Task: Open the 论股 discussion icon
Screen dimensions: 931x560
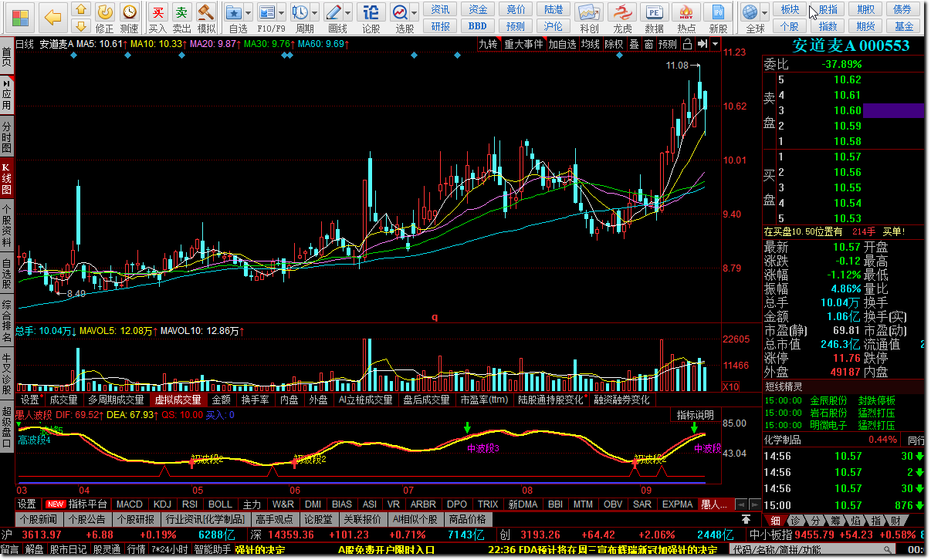Action: [x=371, y=12]
